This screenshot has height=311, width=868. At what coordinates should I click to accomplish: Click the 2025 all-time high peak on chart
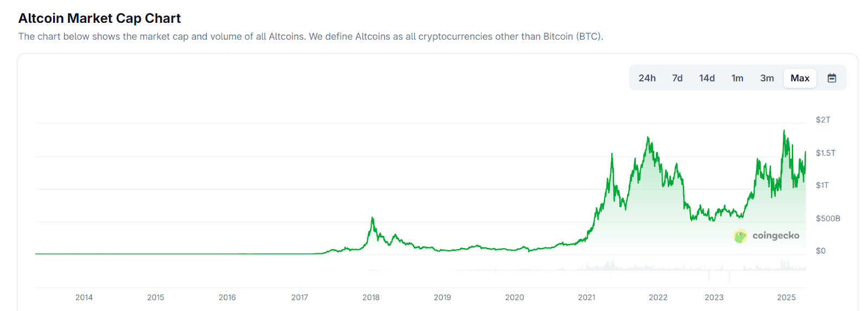click(784, 131)
